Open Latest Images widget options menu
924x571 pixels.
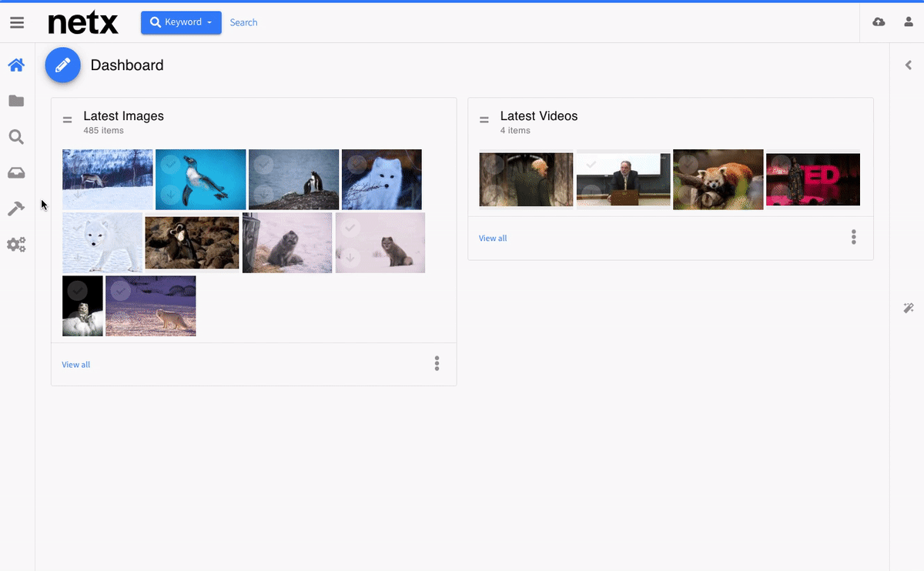pos(437,363)
